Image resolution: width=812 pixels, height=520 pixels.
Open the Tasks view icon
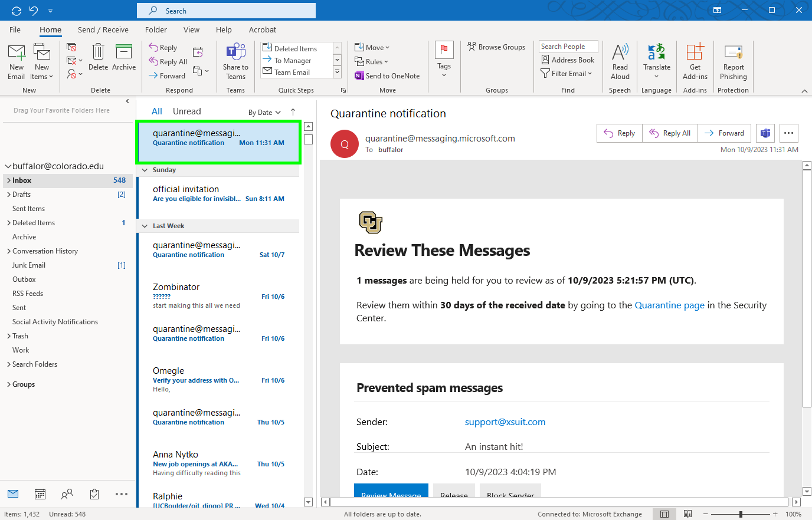click(x=94, y=494)
